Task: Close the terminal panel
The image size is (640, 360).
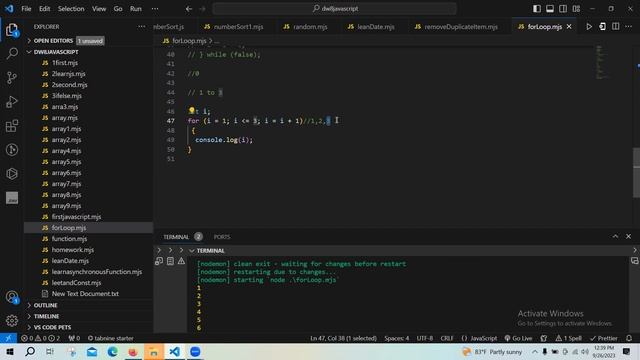Action: point(629,236)
